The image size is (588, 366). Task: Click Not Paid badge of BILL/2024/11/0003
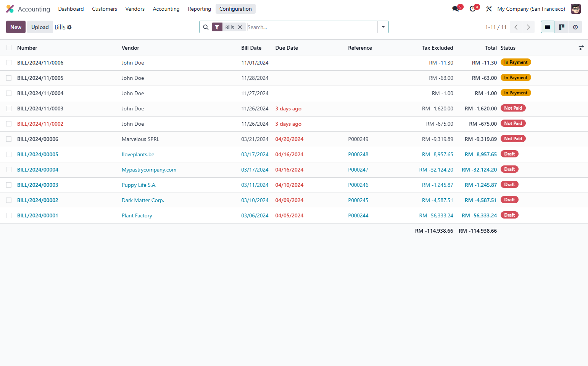pyautogui.click(x=513, y=108)
